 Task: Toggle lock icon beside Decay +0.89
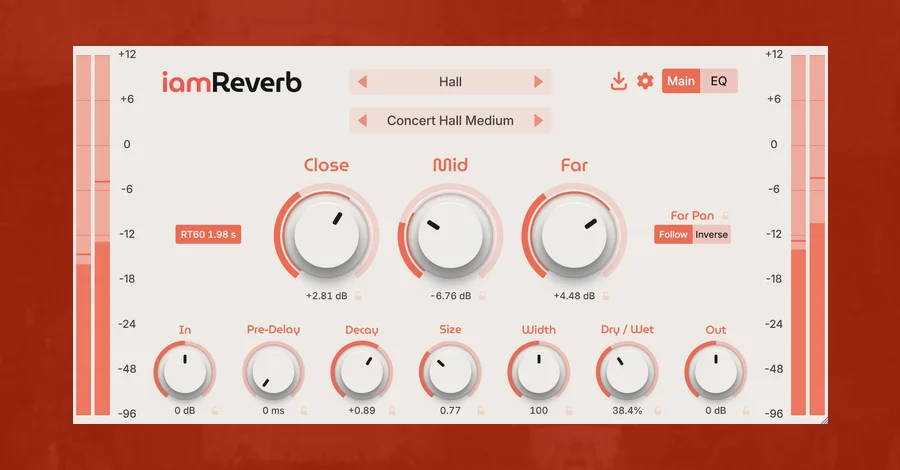pos(392,410)
